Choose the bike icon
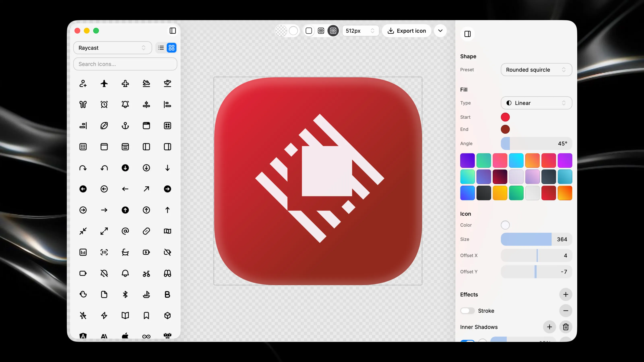This screenshot has height=362, width=644. click(x=146, y=273)
